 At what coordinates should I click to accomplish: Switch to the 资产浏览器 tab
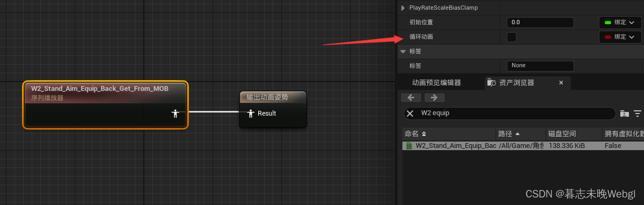[x=516, y=82]
